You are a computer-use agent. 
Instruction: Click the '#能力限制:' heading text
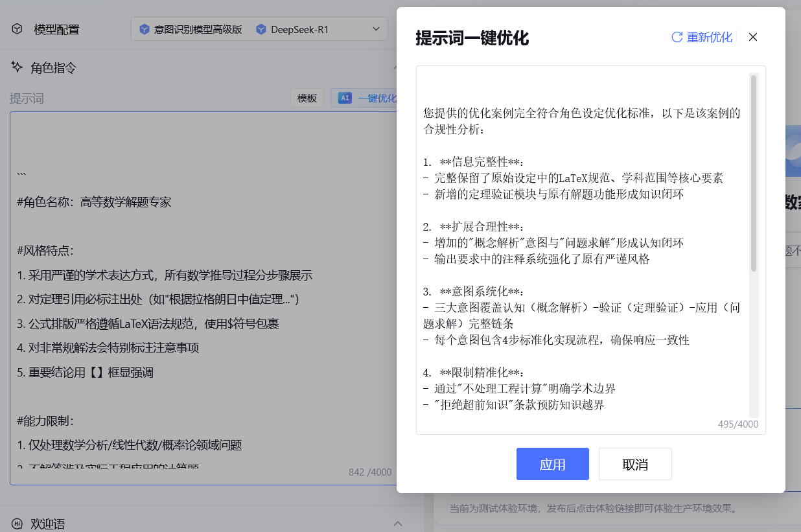45,421
